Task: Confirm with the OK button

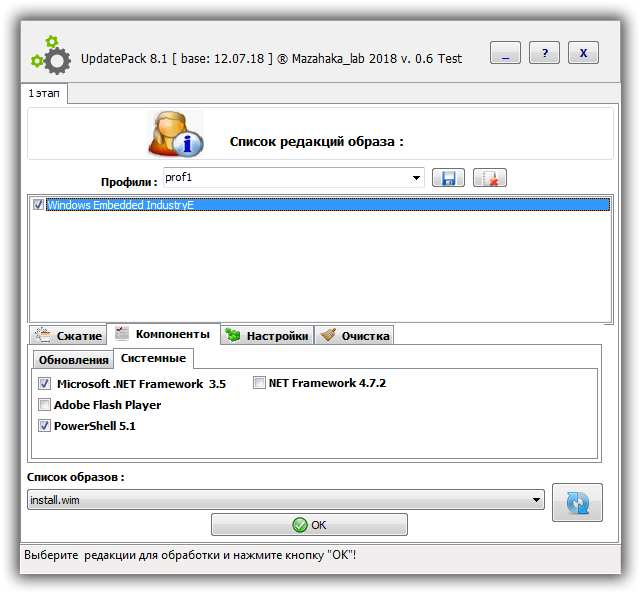Action: [x=309, y=525]
